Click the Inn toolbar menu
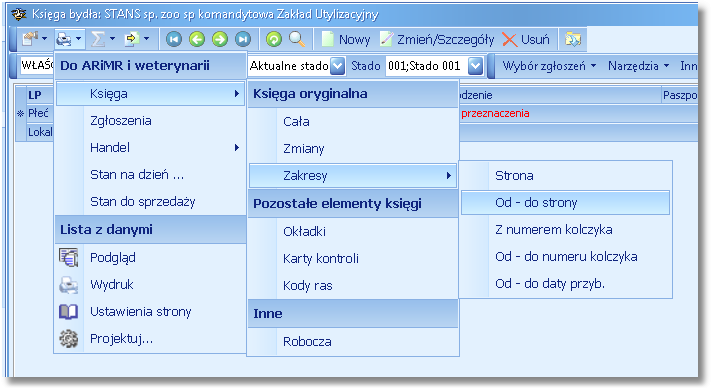Image resolution: width=712 pixels, height=391 pixels. coord(688,66)
